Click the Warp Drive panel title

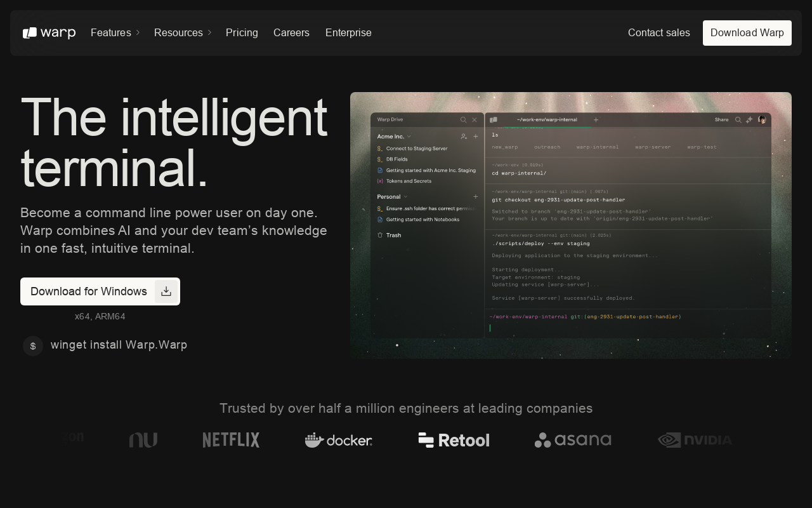point(390,119)
